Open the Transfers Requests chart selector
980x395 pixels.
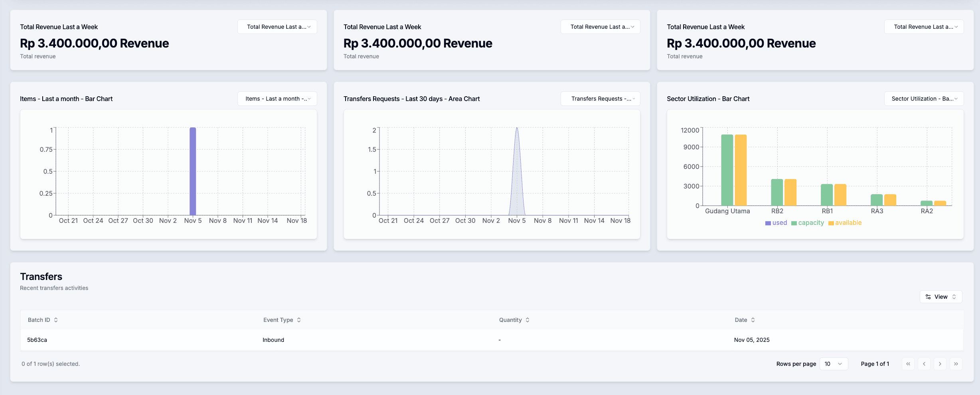tap(600, 99)
